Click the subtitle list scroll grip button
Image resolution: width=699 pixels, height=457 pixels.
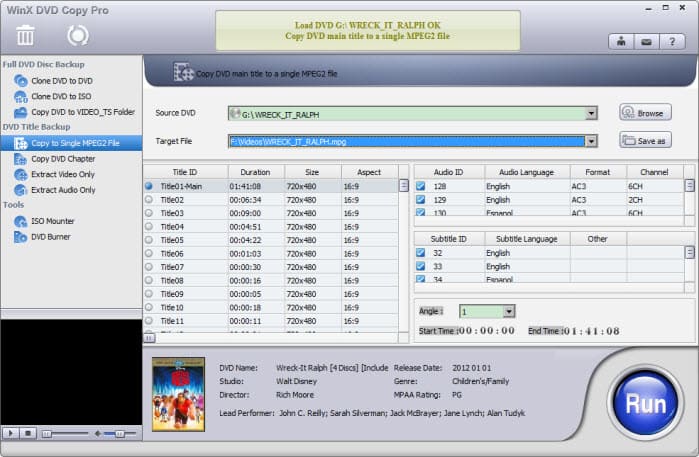point(689,252)
